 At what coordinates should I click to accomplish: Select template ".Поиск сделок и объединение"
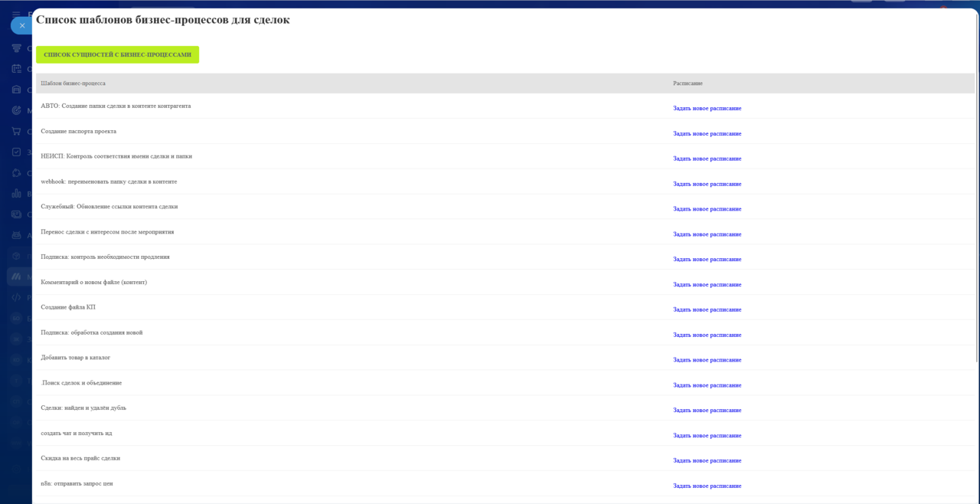[x=81, y=382]
